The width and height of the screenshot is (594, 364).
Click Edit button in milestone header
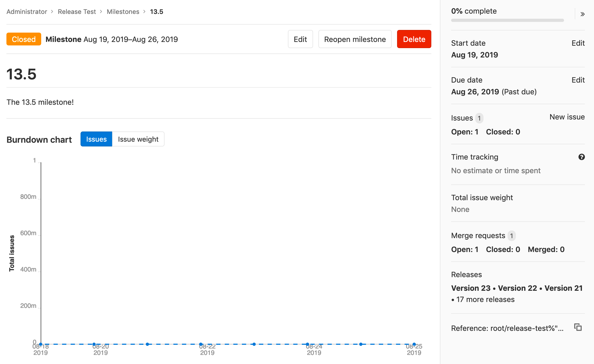(x=300, y=39)
